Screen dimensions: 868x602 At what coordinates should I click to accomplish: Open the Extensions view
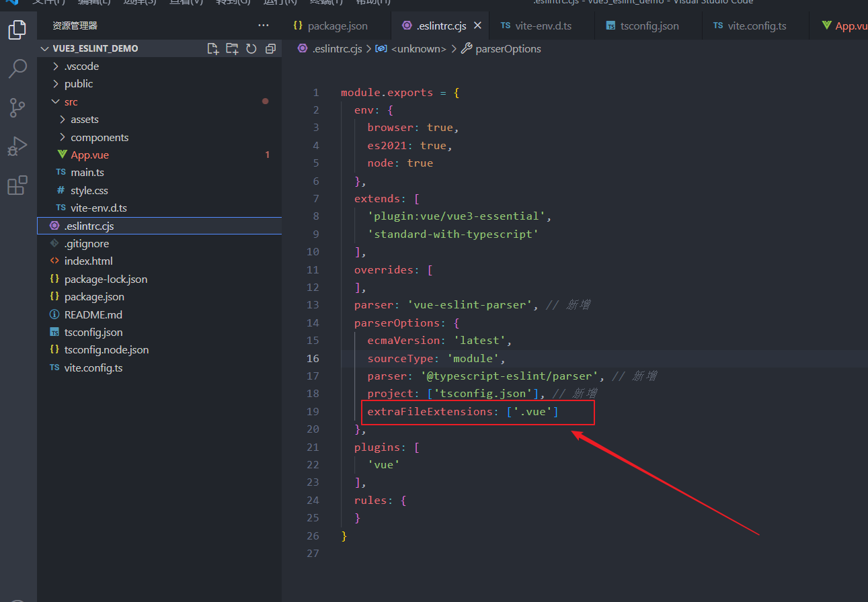(x=17, y=185)
